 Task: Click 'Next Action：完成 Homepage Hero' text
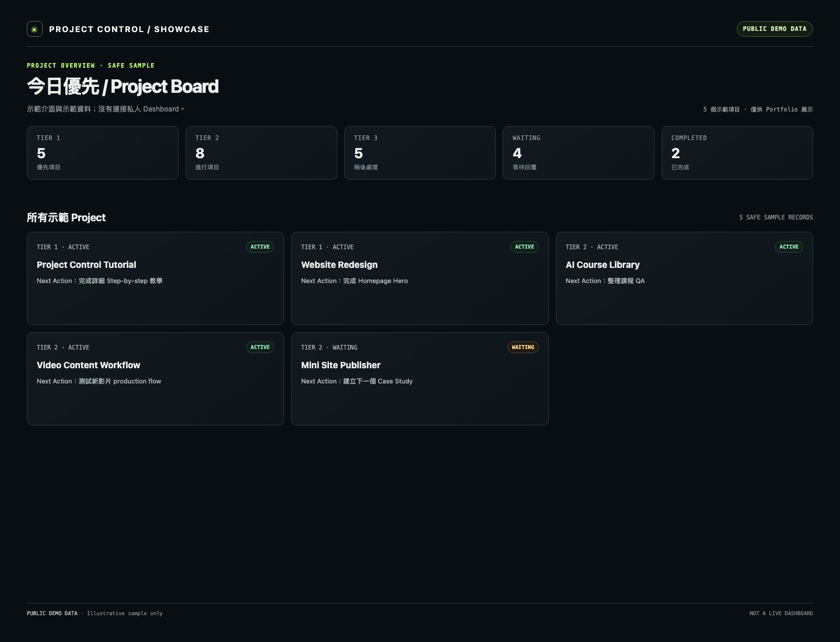tap(355, 281)
